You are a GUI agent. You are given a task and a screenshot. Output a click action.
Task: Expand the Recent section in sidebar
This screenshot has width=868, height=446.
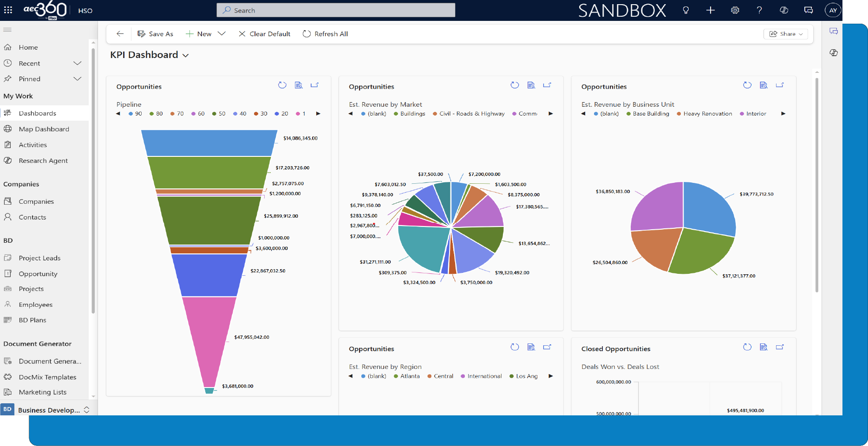[77, 63]
